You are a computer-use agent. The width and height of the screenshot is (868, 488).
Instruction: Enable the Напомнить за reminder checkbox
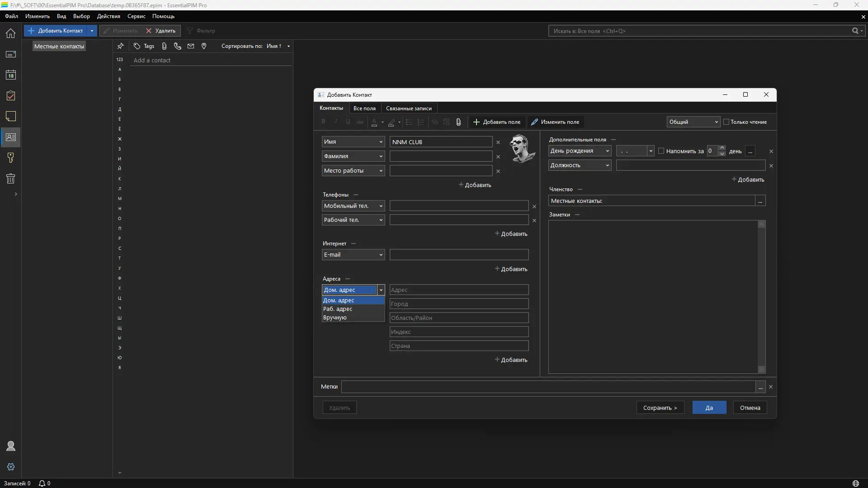click(x=661, y=151)
